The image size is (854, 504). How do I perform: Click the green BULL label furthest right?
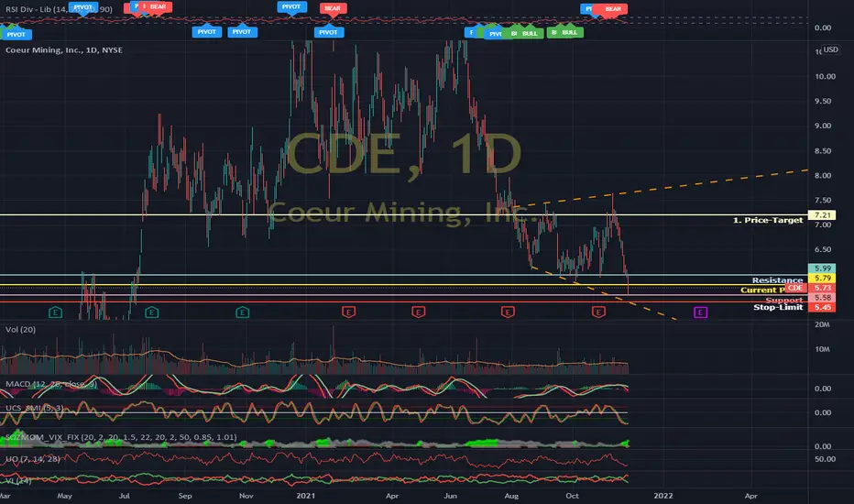[x=569, y=32]
